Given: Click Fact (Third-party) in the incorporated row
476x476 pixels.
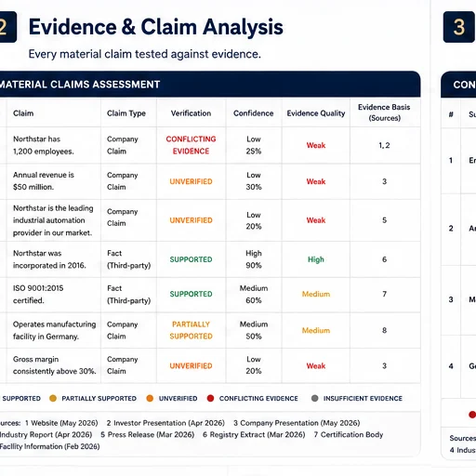Looking at the screenshot, I should (x=128, y=259).
